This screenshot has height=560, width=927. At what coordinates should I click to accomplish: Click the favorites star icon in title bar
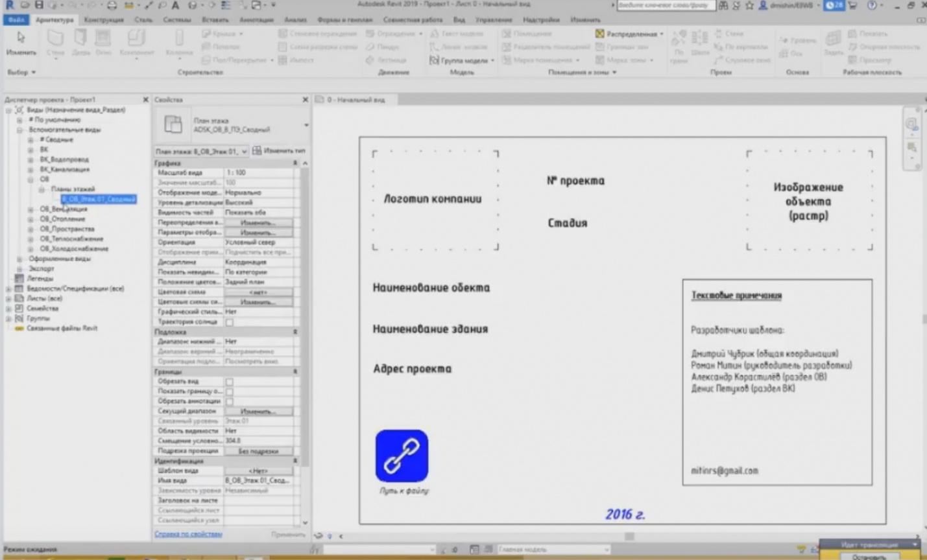coord(749,6)
